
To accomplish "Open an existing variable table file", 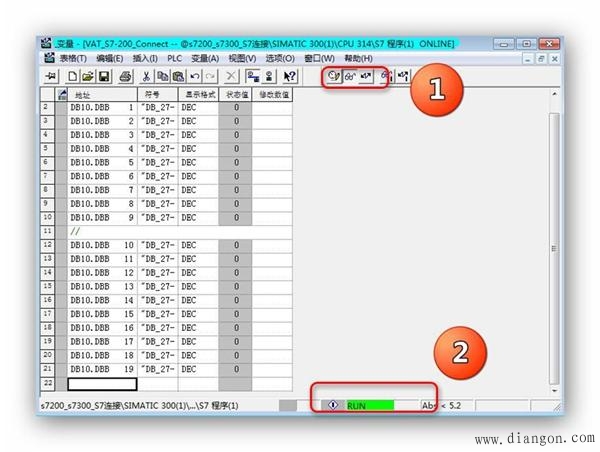I will [x=88, y=76].
